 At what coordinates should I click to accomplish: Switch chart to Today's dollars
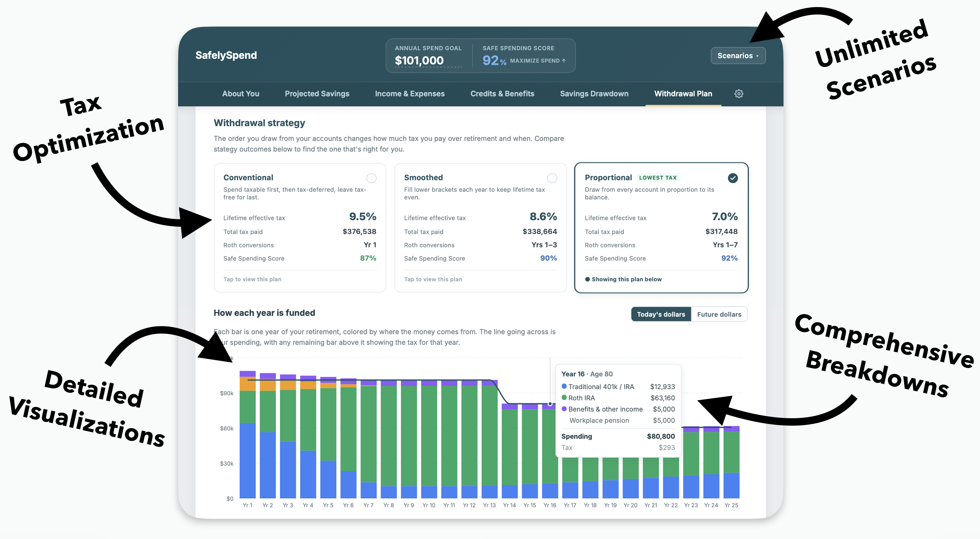661,314
